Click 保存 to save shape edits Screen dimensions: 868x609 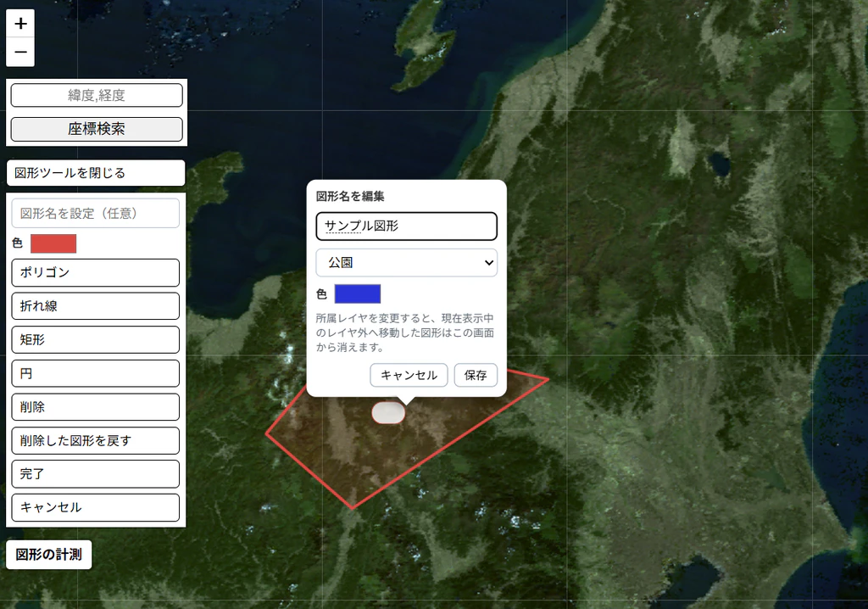tap(476, 375)
